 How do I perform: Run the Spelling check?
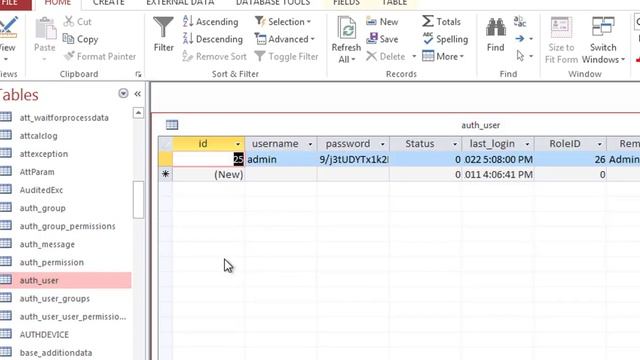click(x=445, y=39)
